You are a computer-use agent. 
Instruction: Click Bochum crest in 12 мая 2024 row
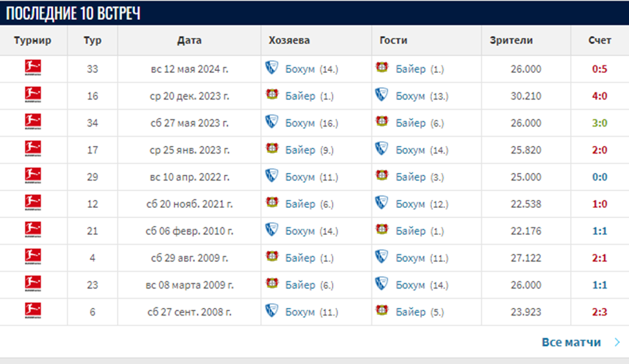click(272, 68)
